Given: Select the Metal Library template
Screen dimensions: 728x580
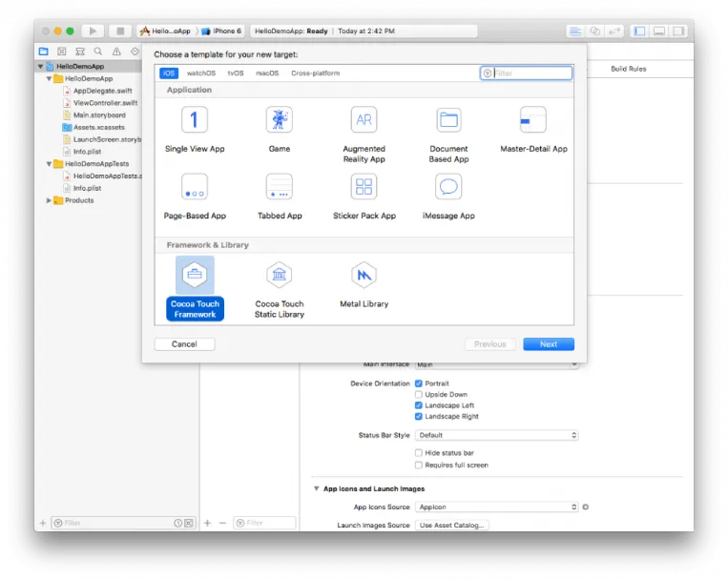Looking at the screenshot, I should 364,284.
